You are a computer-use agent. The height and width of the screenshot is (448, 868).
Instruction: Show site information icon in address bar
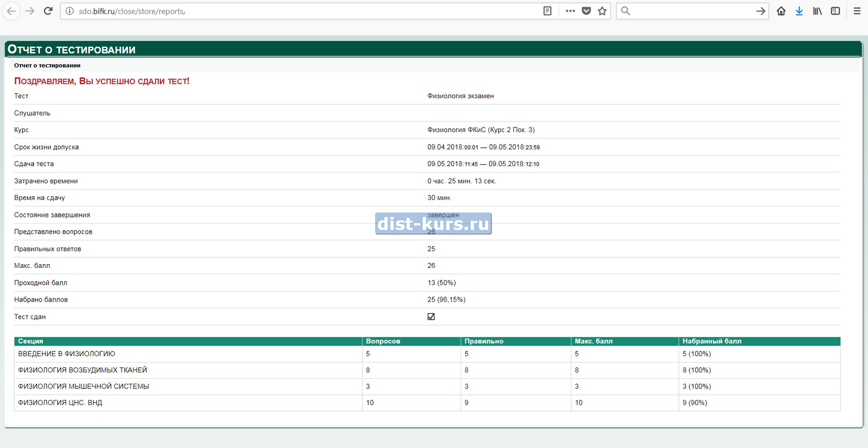coord(70,11)
